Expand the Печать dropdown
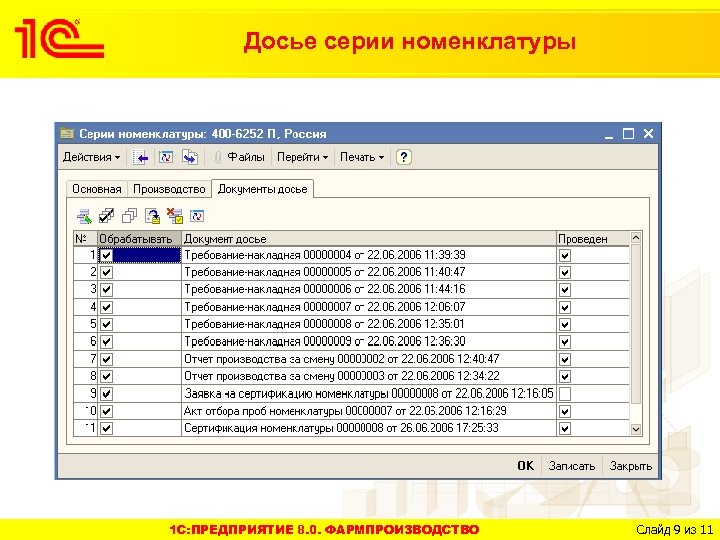The height and width of the screenshot is (540, 720). pyautogui.click(x=362, y=157)
